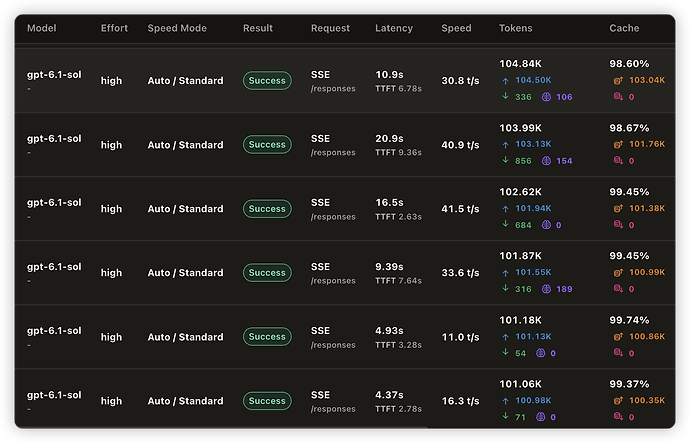
Task: Click the down arrow icon beside 316
Action: pos(505,288)
